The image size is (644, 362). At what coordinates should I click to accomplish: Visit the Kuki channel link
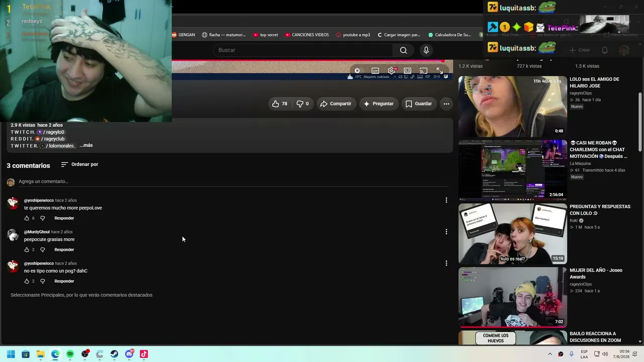(574, 220)
